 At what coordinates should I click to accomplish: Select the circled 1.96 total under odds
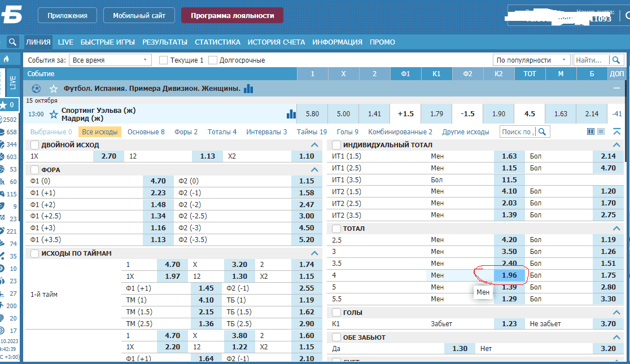click(509, 275)
